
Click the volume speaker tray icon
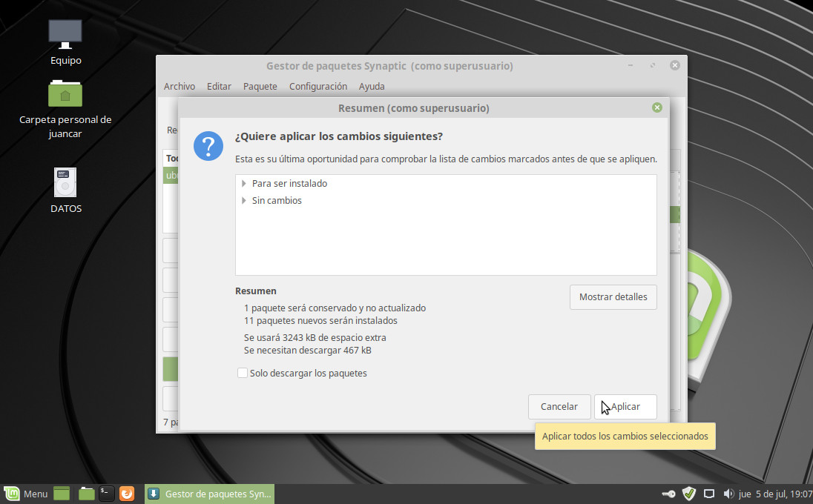pyautogui.click(x=728, y=494)
